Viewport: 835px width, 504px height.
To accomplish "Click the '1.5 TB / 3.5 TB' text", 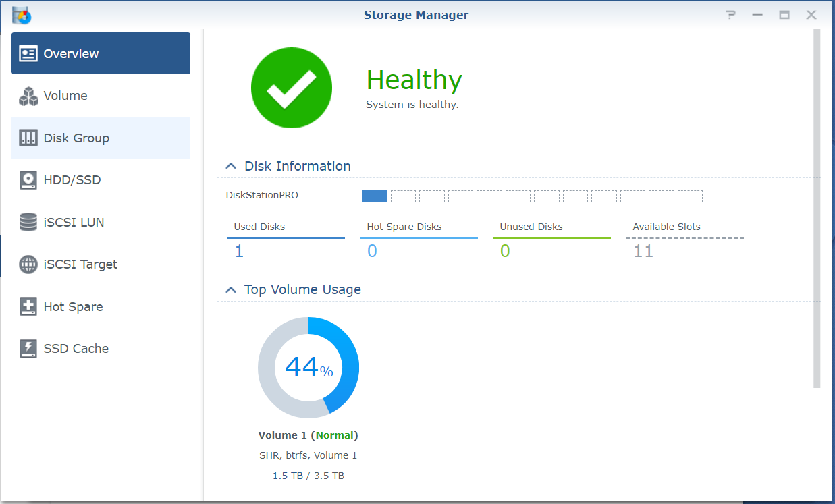I will tap(308, 476).
